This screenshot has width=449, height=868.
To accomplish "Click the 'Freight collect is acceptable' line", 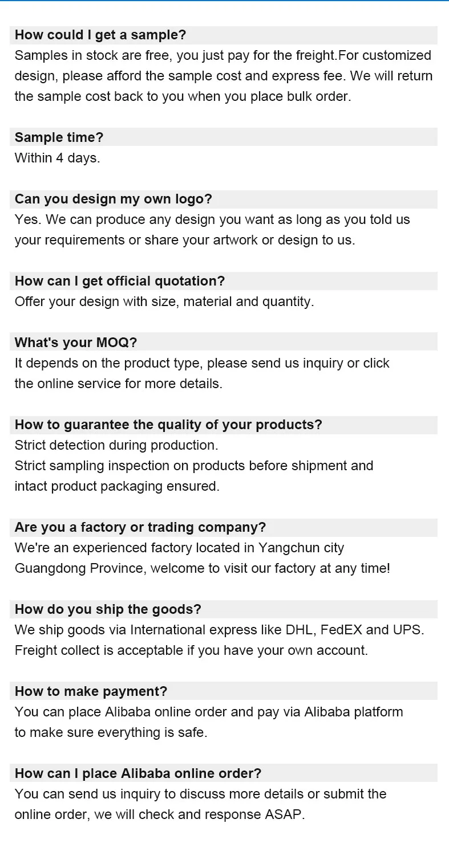I will [x=191, y=650].
